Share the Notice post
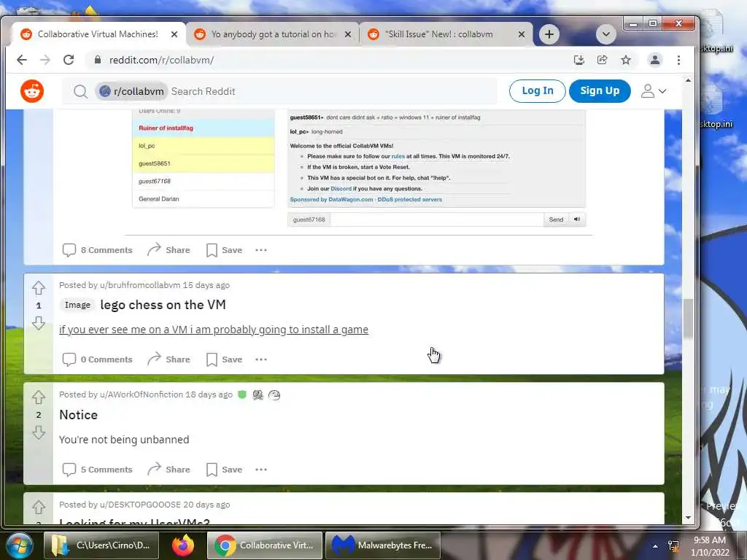The image size is (747, 560). click(x=169, y=470)
